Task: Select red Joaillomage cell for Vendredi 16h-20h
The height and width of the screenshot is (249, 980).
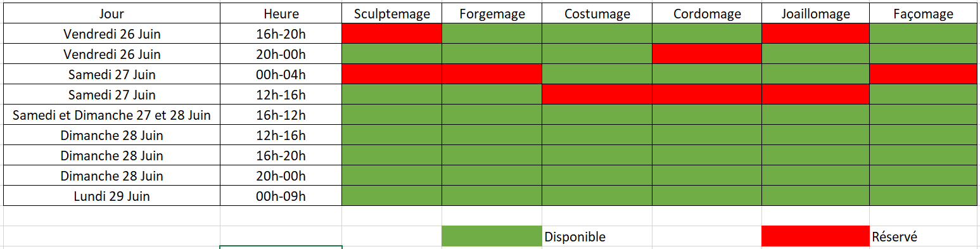Action: [x=815, y=34]
